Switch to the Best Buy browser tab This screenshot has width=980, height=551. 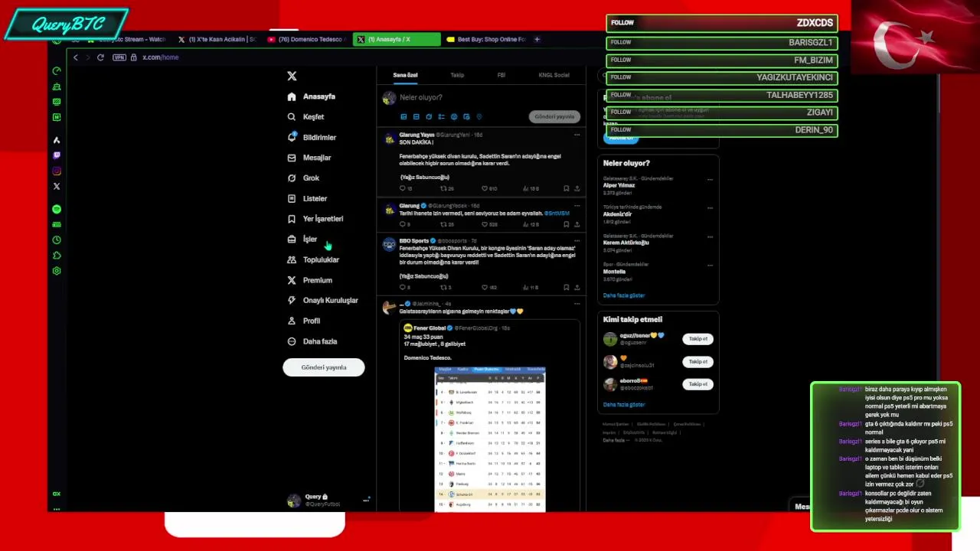[x=486, y=39]
